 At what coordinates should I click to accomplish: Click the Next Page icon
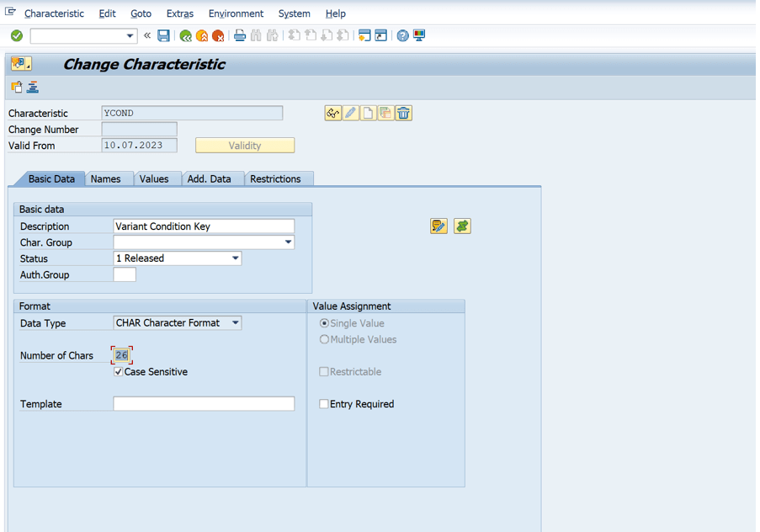tap(327, 35)
